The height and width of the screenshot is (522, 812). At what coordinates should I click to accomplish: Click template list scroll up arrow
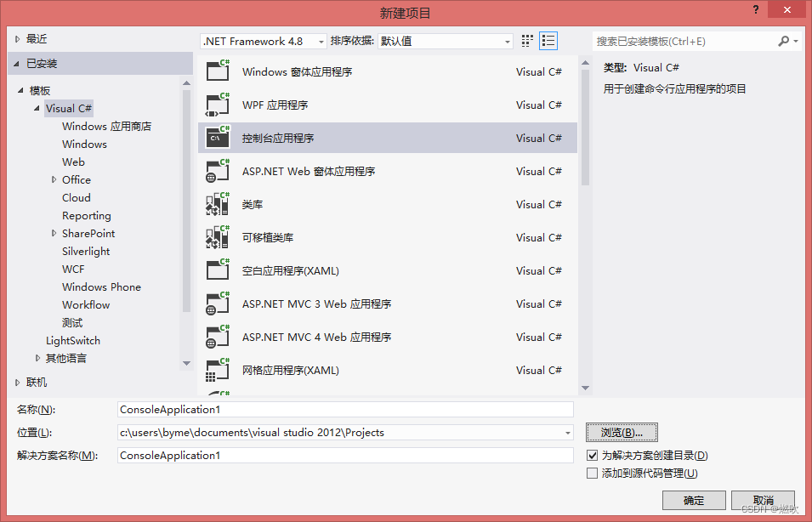coord(585,63)
